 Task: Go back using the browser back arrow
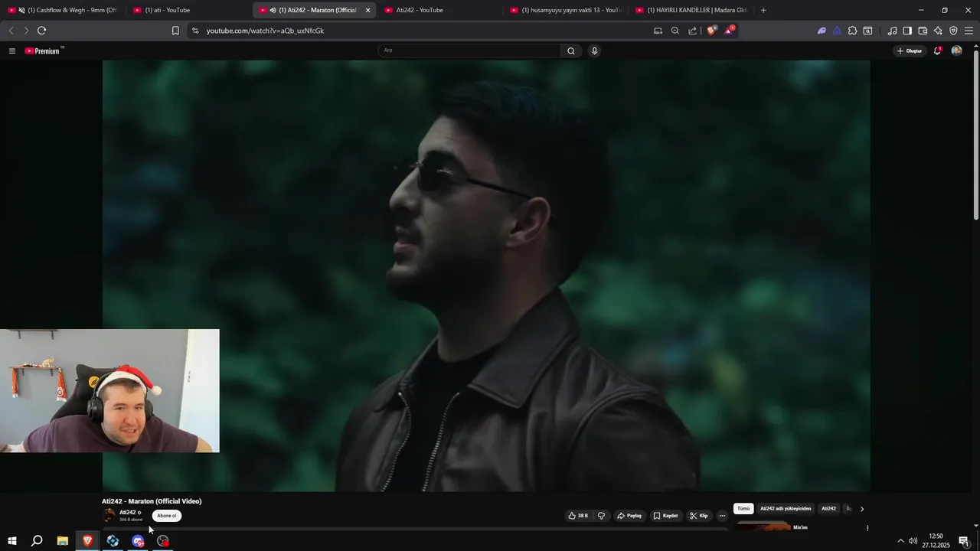point(11,31)
